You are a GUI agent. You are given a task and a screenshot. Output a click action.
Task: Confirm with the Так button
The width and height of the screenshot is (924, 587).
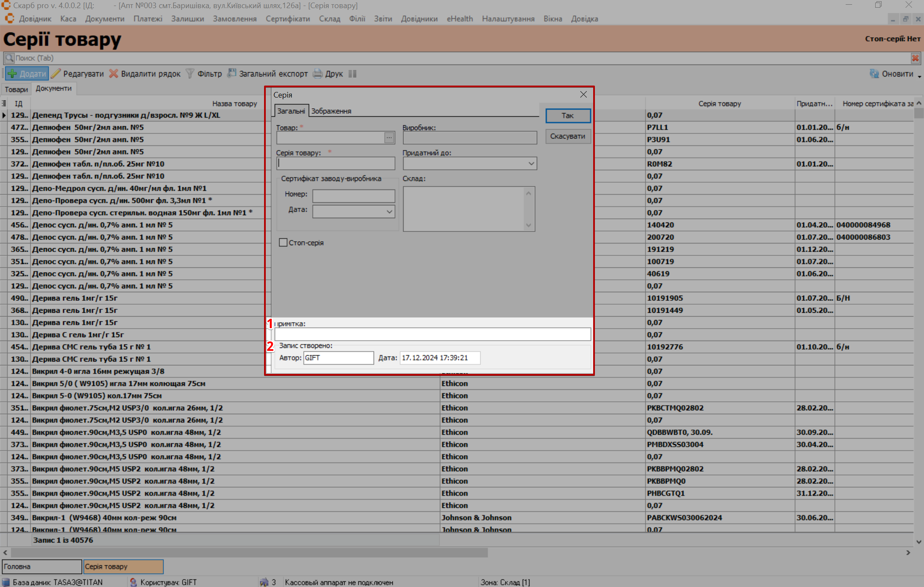567,116
